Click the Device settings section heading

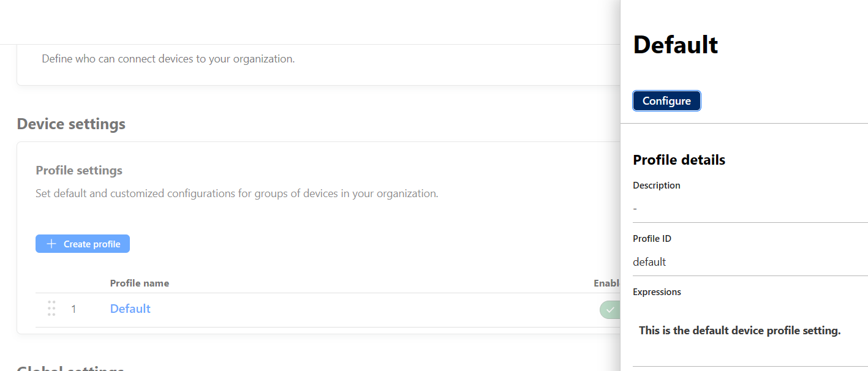pyautogui.click(x=71, y=124)
